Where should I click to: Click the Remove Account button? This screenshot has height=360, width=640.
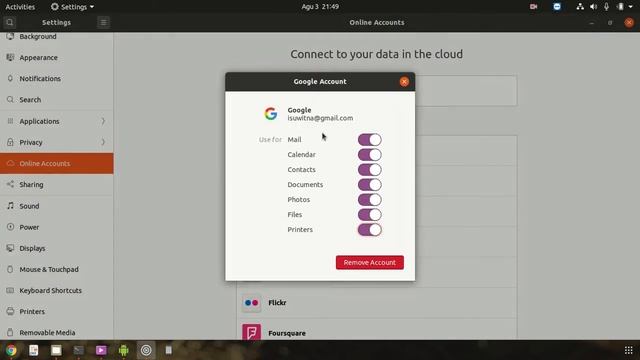[370, 262]
